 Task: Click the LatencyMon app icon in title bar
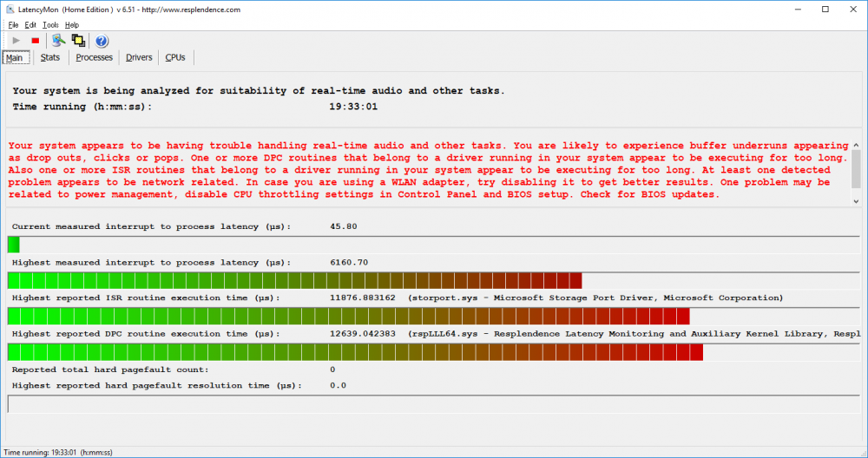pyautogui.click(x=10, y=10)
